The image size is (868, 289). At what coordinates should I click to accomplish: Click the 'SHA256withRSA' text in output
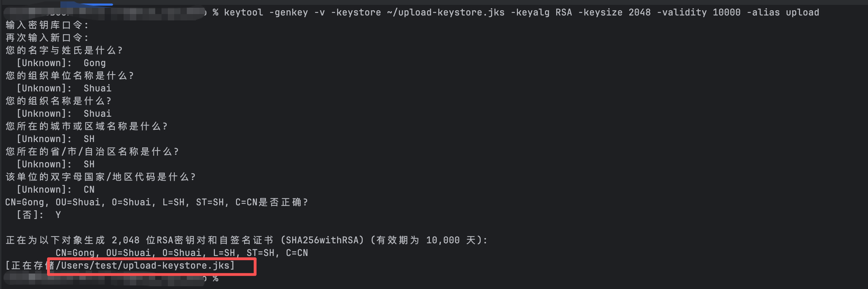(322, 240)
